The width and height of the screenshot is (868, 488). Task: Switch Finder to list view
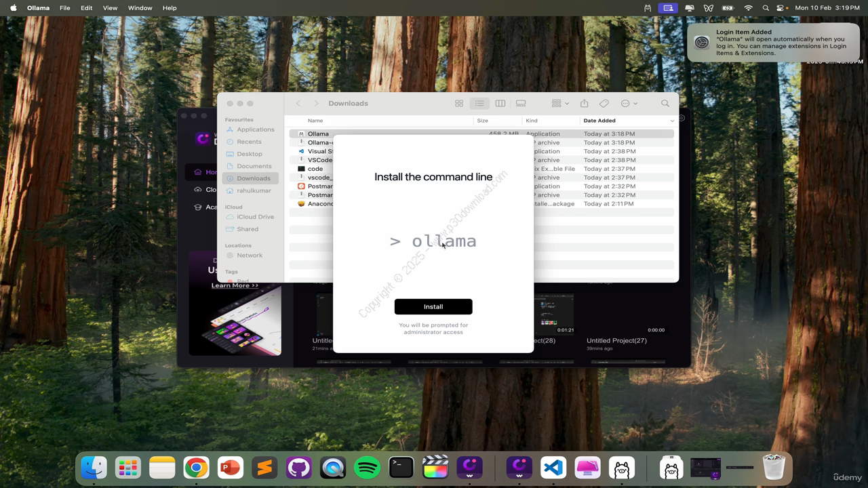479,103
